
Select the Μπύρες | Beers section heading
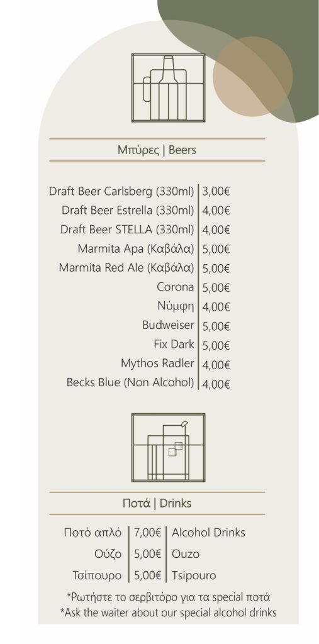tap(157, 150)
